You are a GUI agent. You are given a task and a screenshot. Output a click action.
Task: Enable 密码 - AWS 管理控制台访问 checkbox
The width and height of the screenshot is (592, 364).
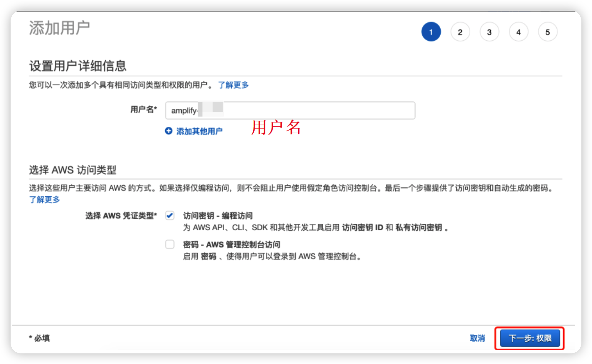[x=170, y=244]
